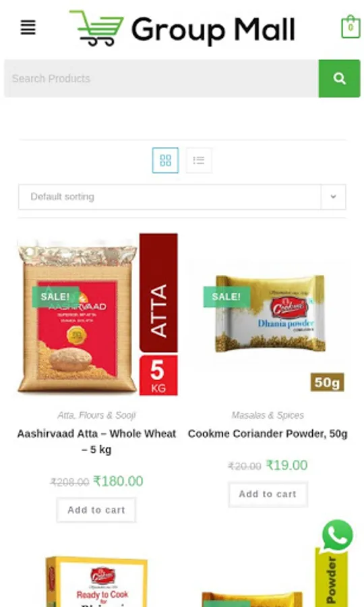Switch to grid view layout
The width and height of the screenshot is (364, 607).
pos(165,161)
